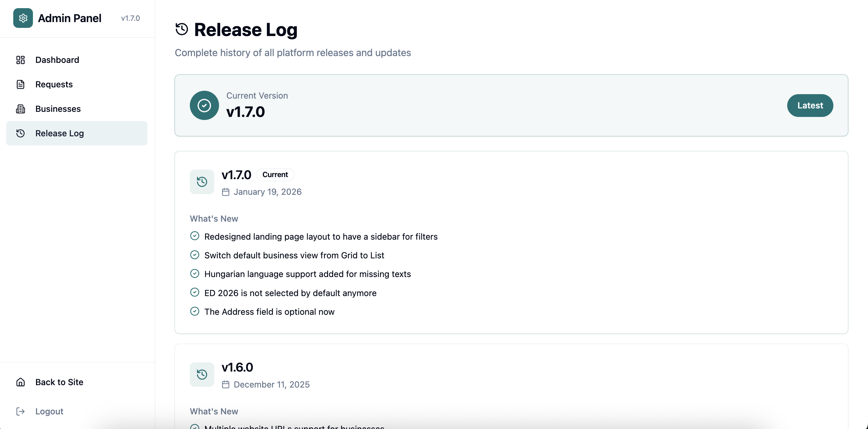Select Dashboard from the sidebar menu
The height and width of the screenshot is (429, 868).
pyautogui.click(x=57, y=60)
